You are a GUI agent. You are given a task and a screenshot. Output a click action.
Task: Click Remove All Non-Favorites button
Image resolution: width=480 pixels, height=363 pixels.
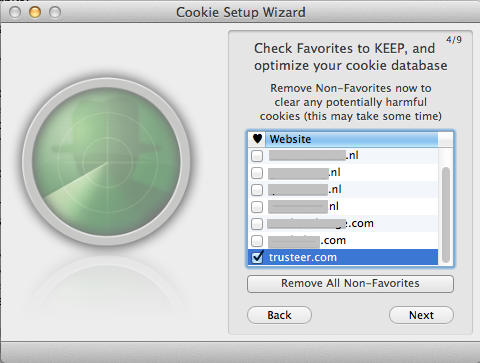[x=350, y=284]
